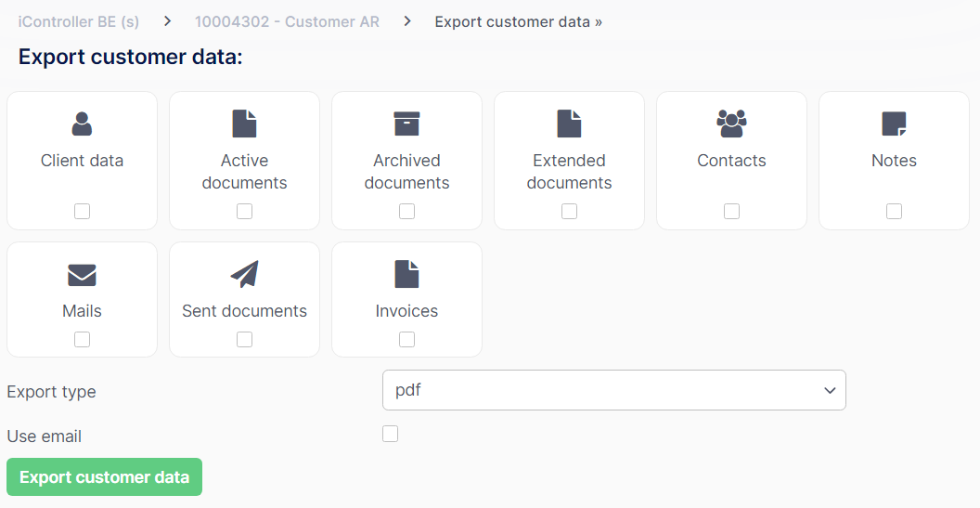Go to iController BE (s) breadcrumb
Screen dimensions: 980x508
(x=79, y=22)
